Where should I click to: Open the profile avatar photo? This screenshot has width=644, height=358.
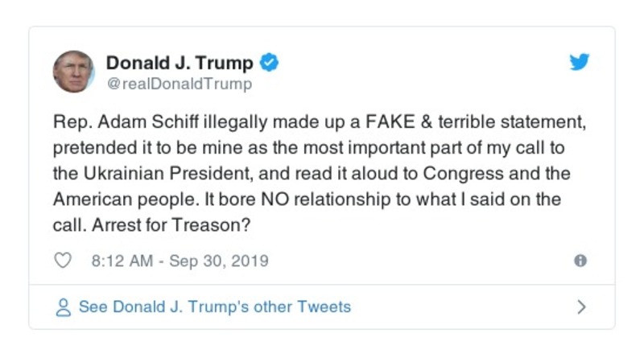[x=74, y=71]
